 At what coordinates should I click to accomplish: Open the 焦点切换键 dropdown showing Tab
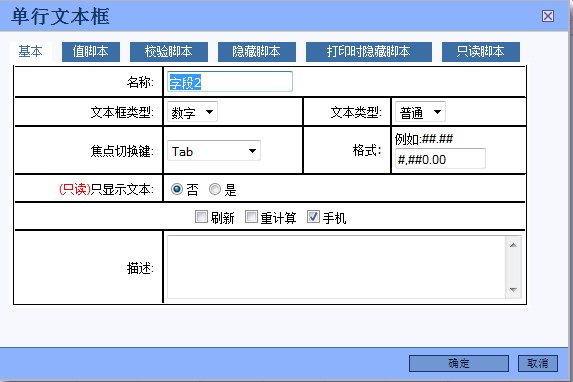214,151
